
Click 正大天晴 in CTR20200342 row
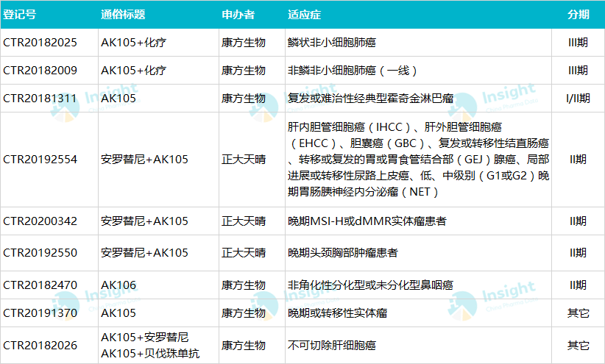[244, 221]
